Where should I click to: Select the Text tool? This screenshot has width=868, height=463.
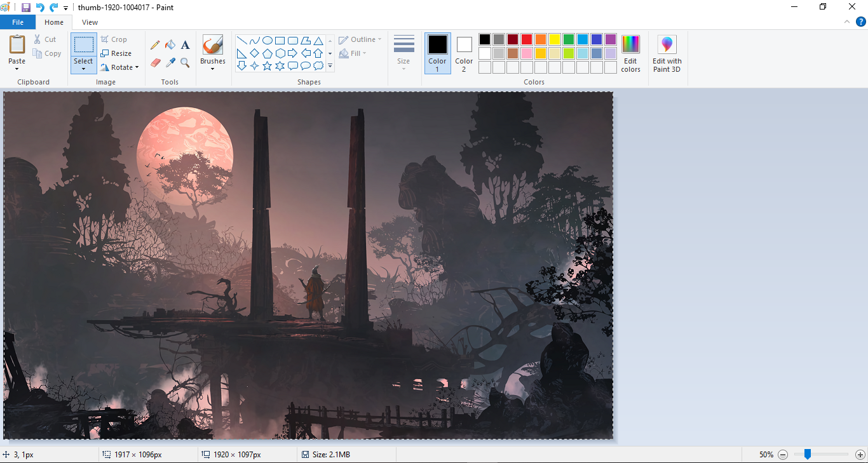(x=185, y=45)
